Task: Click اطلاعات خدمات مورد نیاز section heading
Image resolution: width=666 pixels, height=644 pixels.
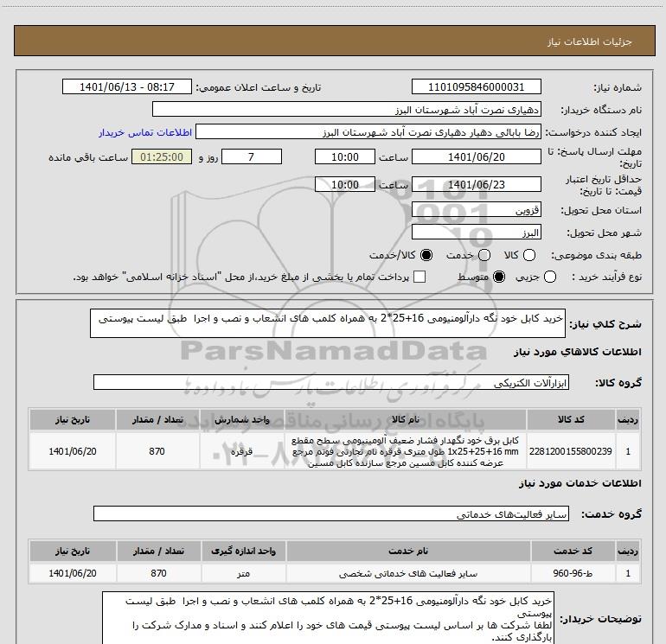Action: pos(580,483)
